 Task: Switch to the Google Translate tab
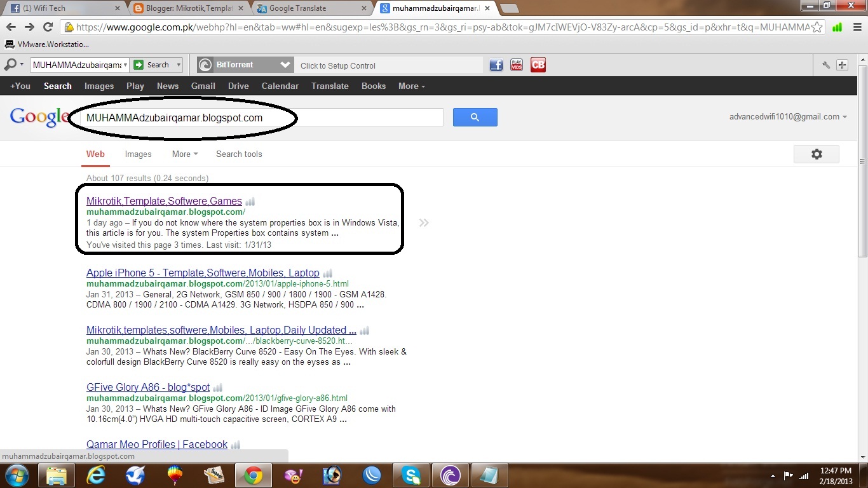311,8
